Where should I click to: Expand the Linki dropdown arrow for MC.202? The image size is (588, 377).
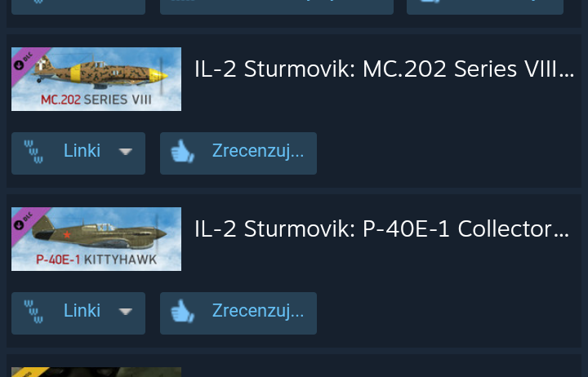[x=125, y=152]
